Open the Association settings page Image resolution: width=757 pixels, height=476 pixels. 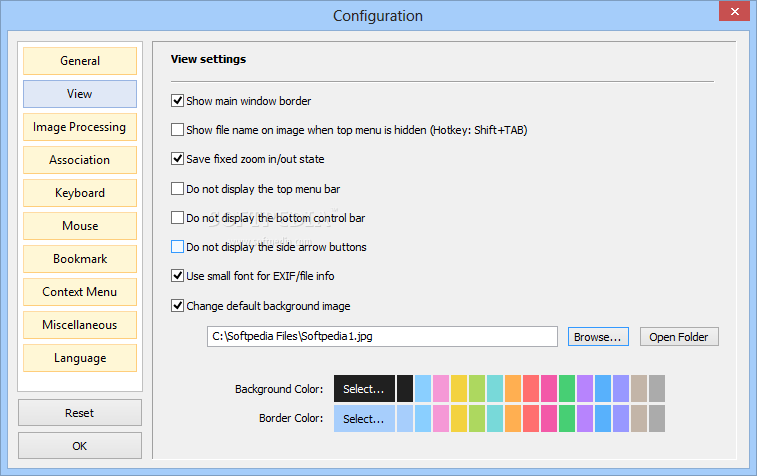[x=80, y=160]
